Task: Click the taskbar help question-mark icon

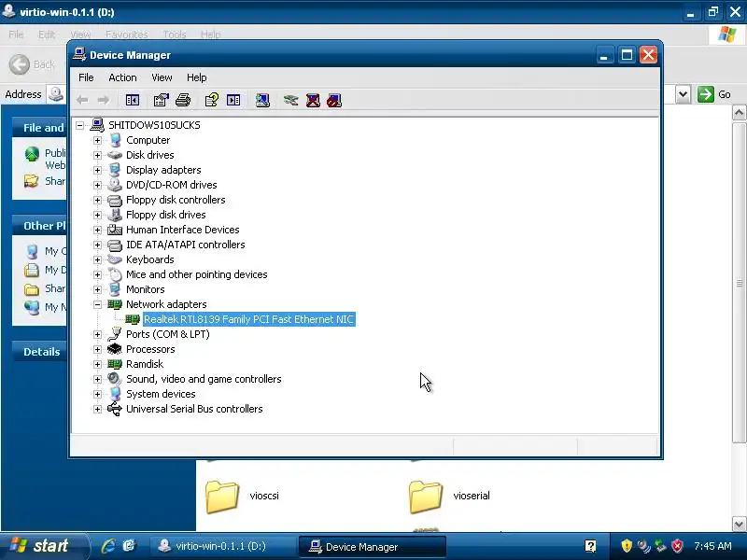Action: 590,546
